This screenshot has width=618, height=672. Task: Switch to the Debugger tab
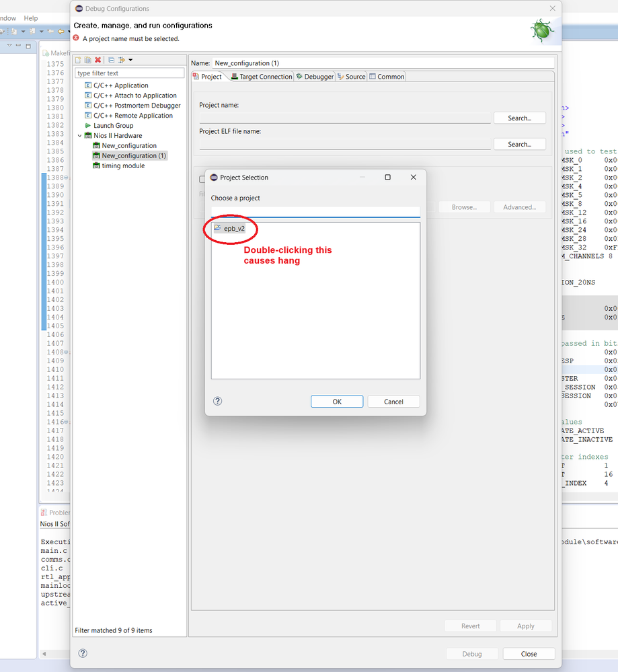315,77
